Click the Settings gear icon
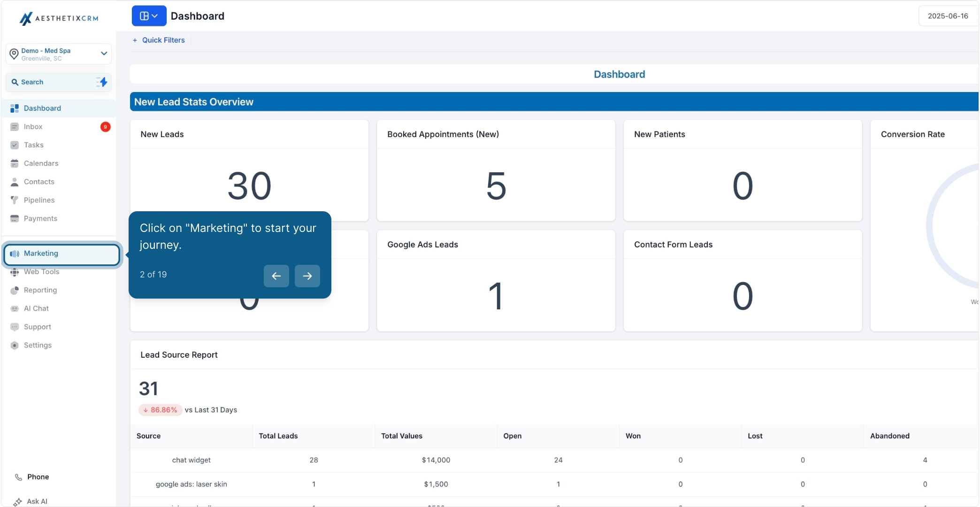Viewport: 980px width, 507px height. pyautogui.click(x=15, y=345)
